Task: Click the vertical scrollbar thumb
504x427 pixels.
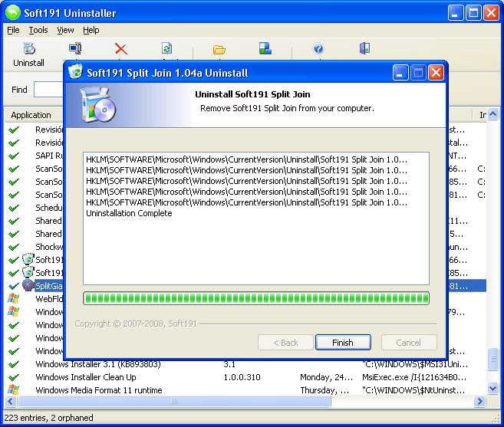Action: point(492,360)
